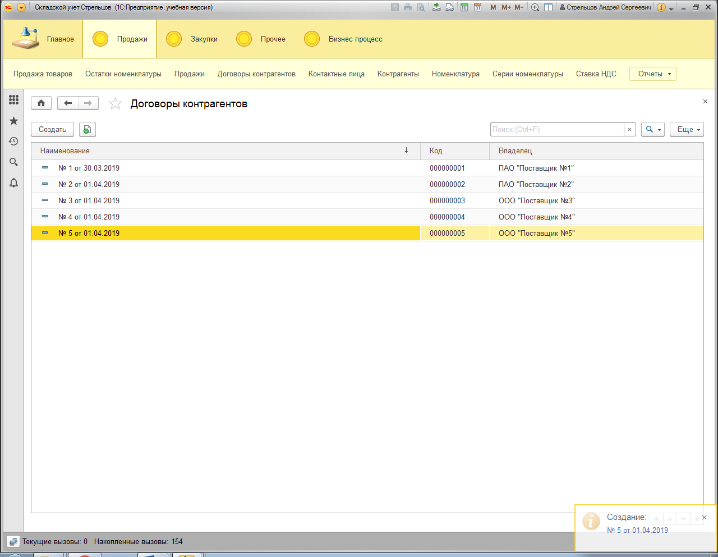The image size is (718, 557).
Task: Click the Создать button
Action: [52, 130]
